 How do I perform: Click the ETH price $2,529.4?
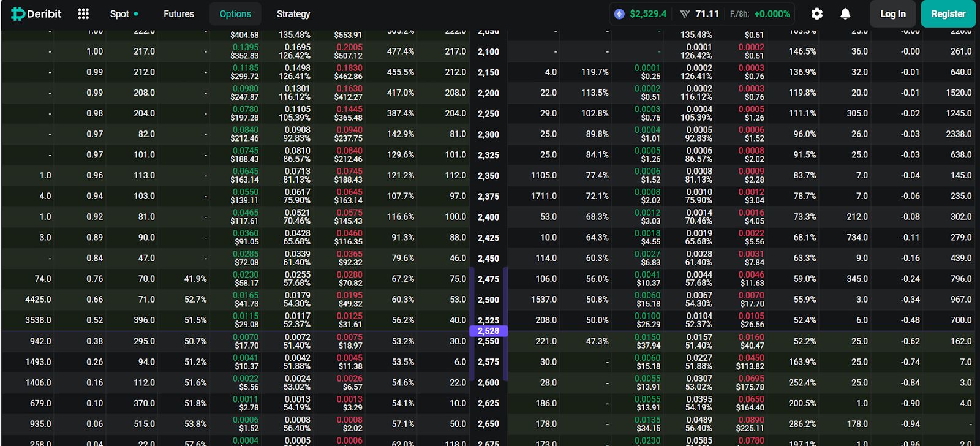click(x=648, y=13)
